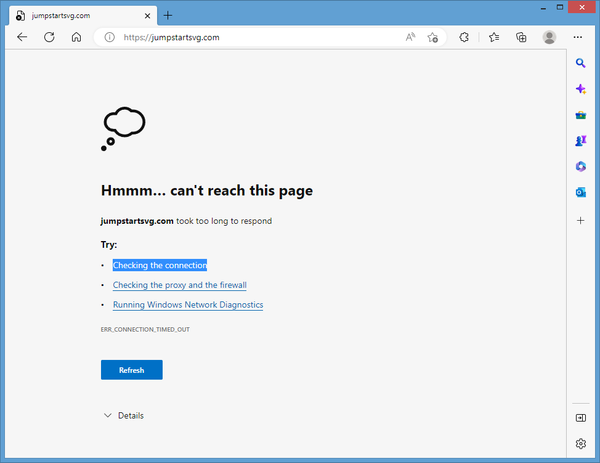Open the Discover sparkle icon in sidebar
Image resolution: width=600 pixels, height=463 pixels.
(580, 89)
